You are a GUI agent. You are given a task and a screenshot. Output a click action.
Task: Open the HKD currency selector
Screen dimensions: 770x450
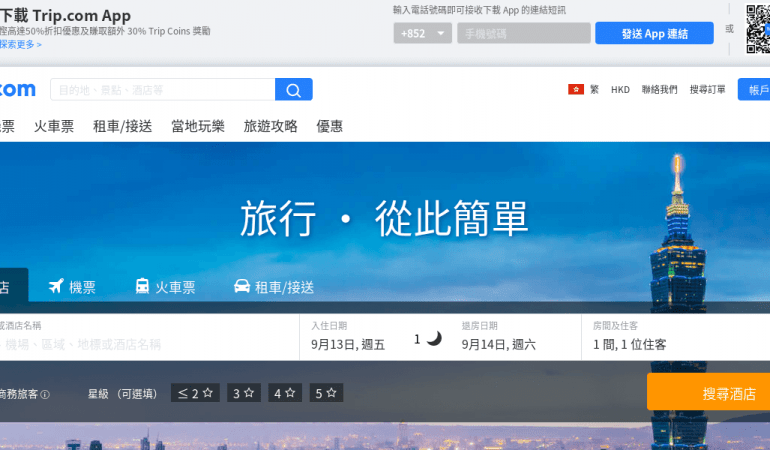[x=620, y=90]
